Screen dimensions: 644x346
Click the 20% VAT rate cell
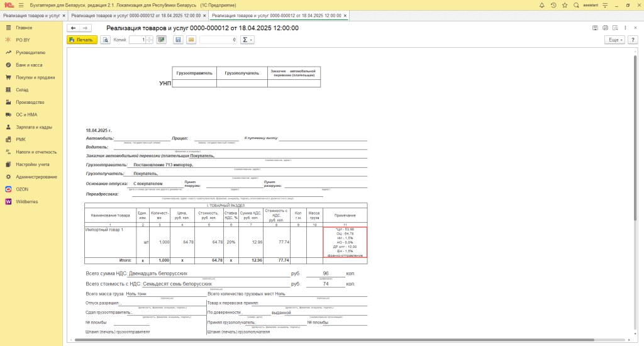(x=231, y=242)
